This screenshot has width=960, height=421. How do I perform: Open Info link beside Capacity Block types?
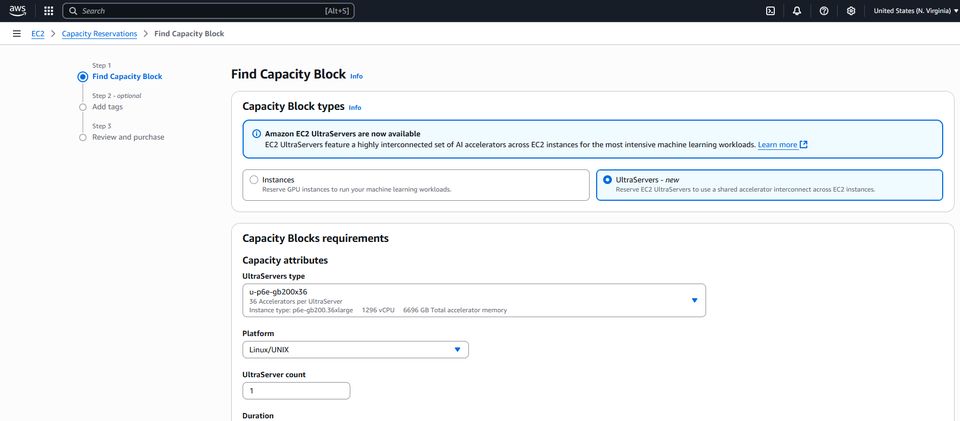tap(354, 107)
